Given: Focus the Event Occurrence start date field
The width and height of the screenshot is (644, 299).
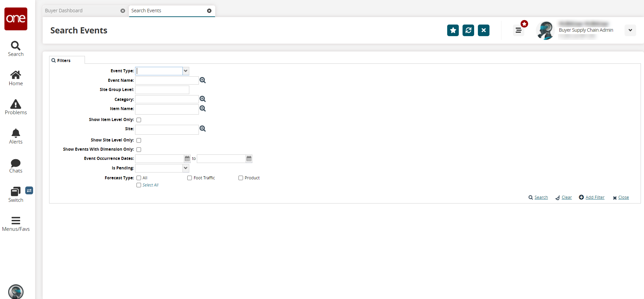Looking at the screenshot, I should tap(160, 159).
